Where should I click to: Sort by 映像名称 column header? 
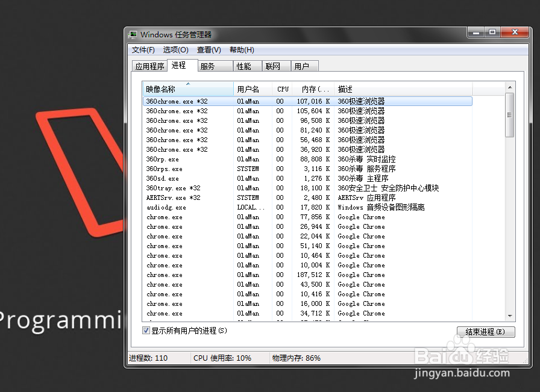188,89
